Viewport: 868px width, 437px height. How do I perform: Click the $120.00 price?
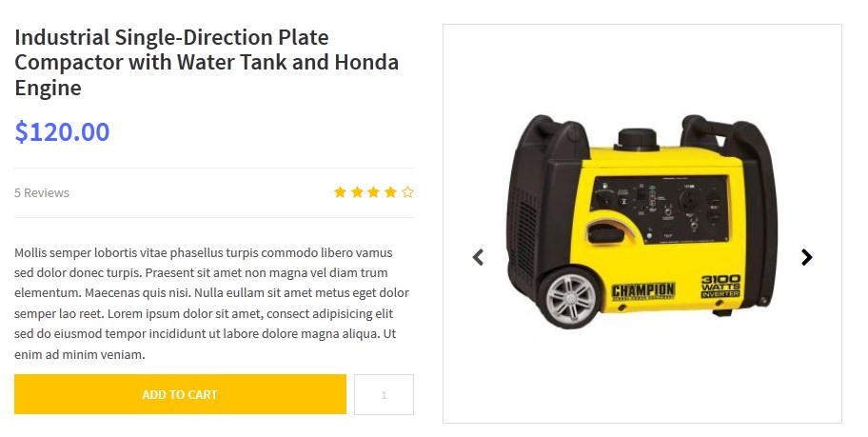[x=62, y=131]
